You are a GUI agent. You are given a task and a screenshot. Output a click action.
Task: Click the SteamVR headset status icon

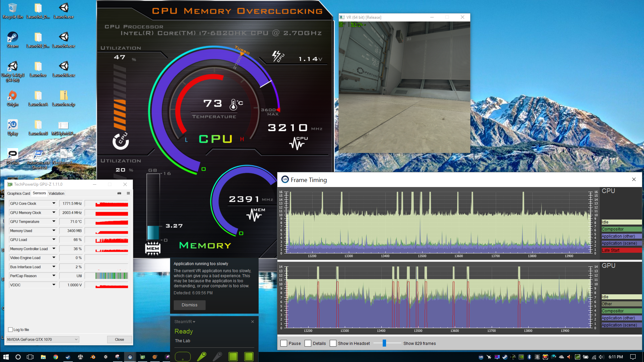(183, 357)
